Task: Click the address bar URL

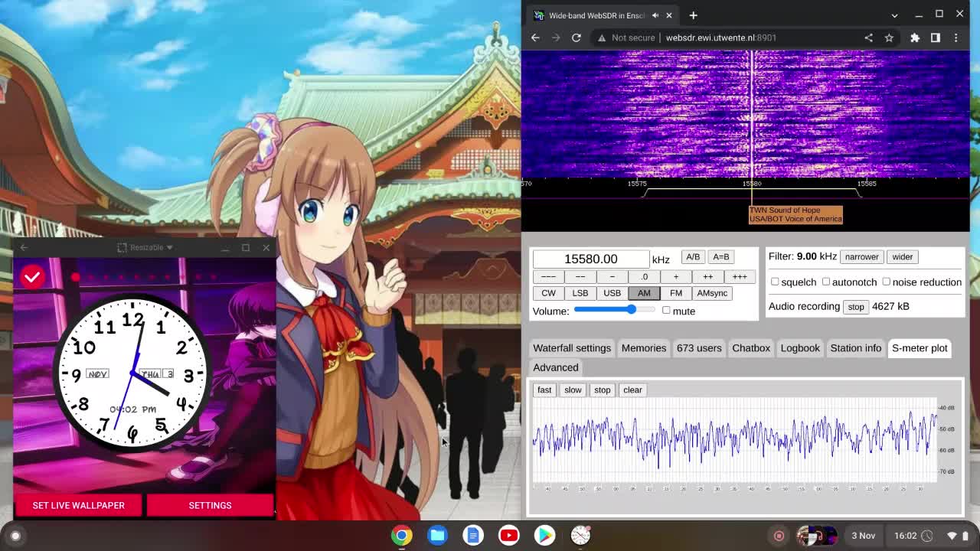Action: pyautogui.click(x=720, y=37)
